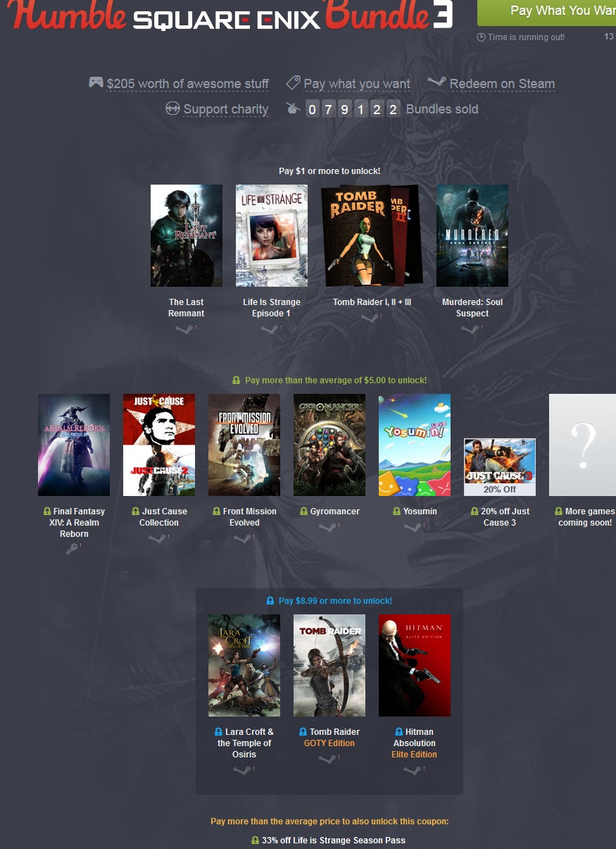The width and height of the screenshot is (616, 849).
Task: Click the blue lock beside Pay $8.99 or more
Action: point(270,601)
